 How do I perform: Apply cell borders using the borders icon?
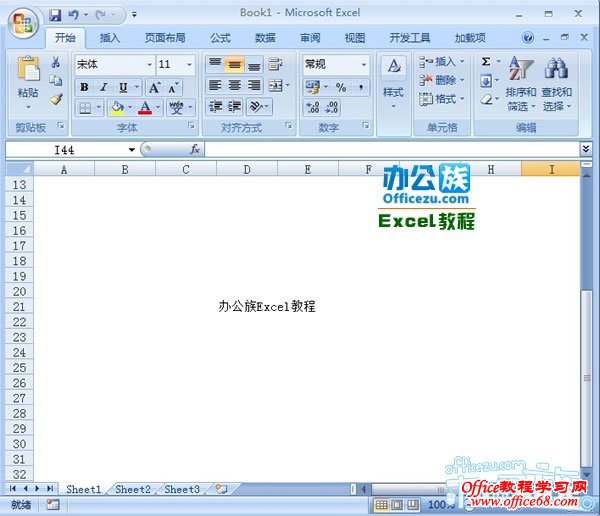coord(85,108)
